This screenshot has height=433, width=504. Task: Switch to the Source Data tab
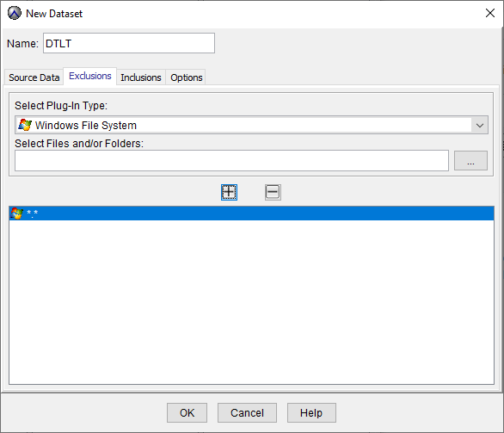[34, 77]
